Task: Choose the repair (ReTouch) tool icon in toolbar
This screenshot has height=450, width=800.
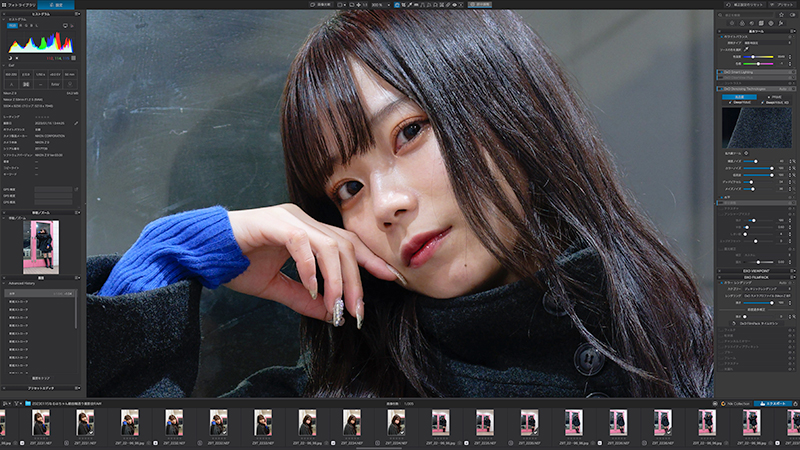Action: [x=447, y=5]
